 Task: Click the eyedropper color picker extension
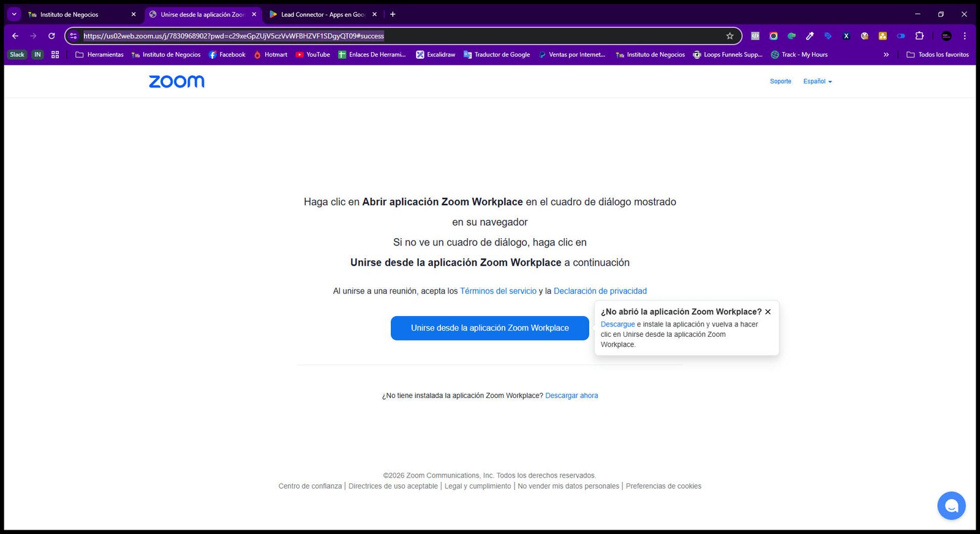click(810, 36)
